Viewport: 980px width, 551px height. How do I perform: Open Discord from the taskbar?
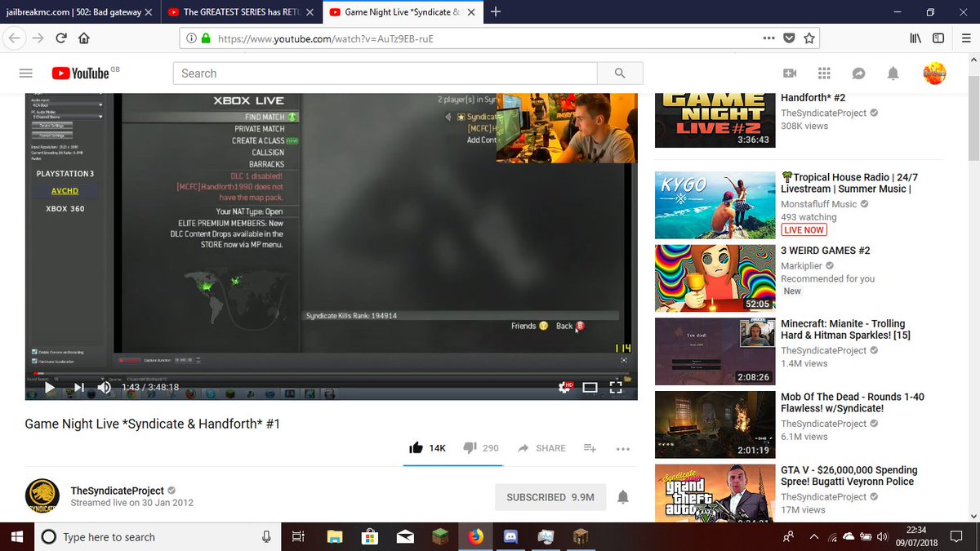[511, 537]
